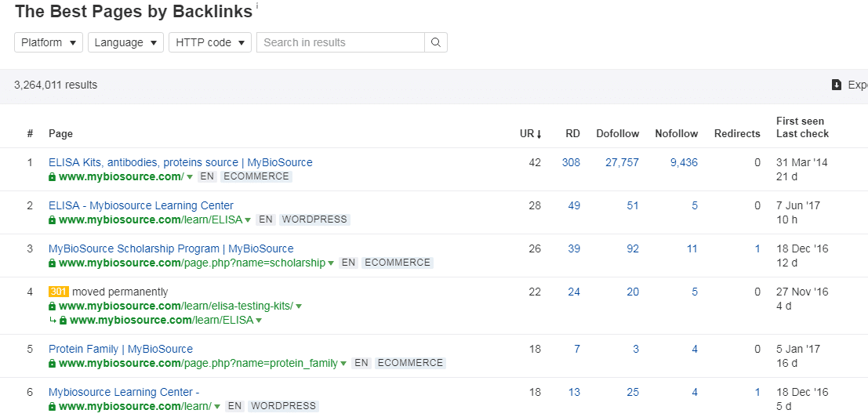Expand URL menu for learn/elisa-testing-kits/
The width and height of the screenshot is (868, 417).
click(299, 306)
